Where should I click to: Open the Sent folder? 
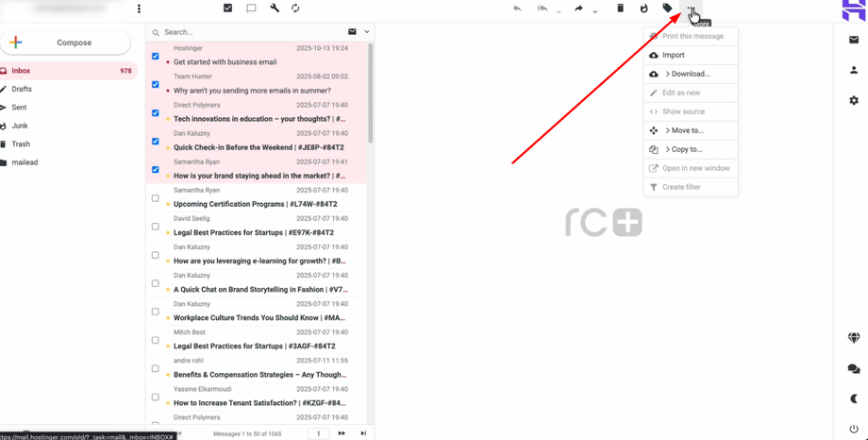coord(68,107)
